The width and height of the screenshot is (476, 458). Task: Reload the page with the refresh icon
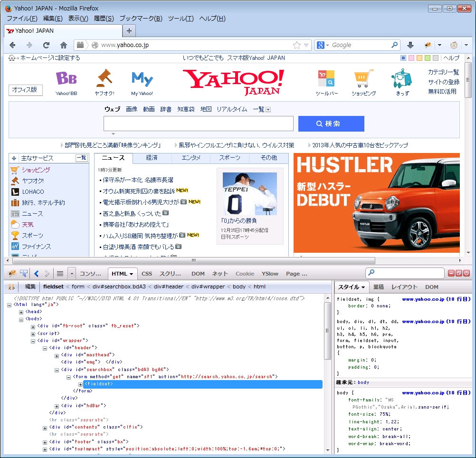46,45
